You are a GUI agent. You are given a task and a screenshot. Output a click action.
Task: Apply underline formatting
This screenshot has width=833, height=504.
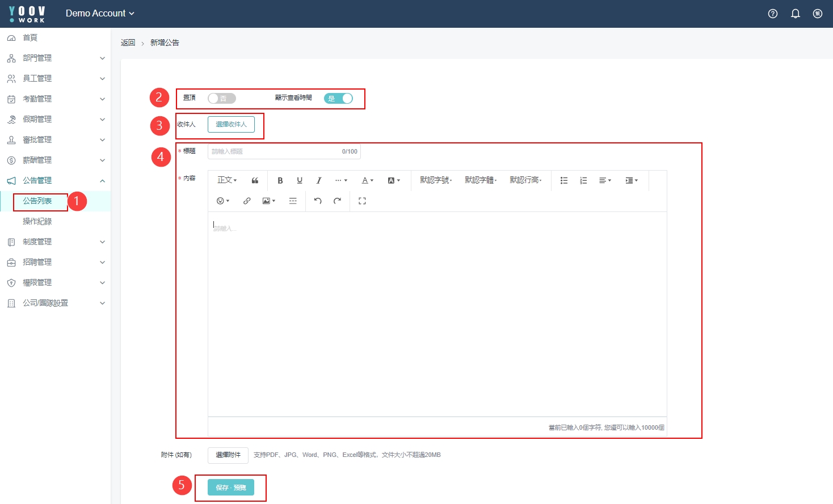[x=300, y=180]
